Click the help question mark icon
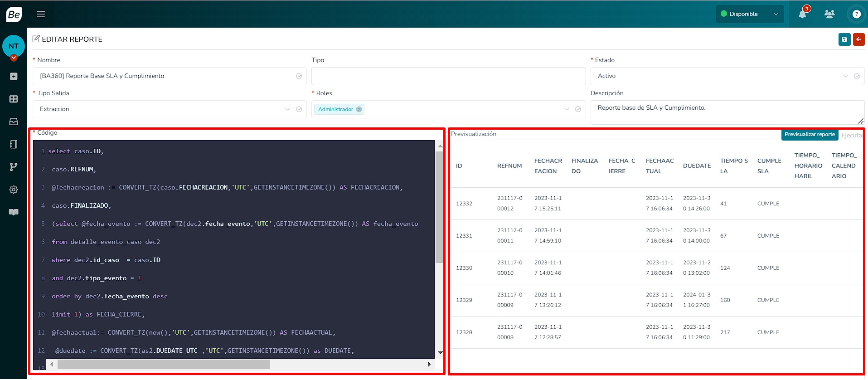This screenshot has height=380, width=868. [856, 14]
